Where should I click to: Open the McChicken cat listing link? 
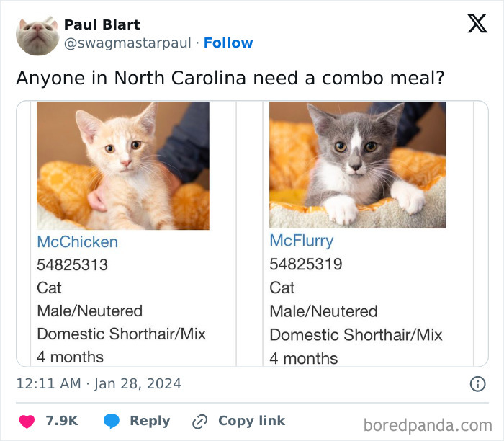tap(77, 242)
